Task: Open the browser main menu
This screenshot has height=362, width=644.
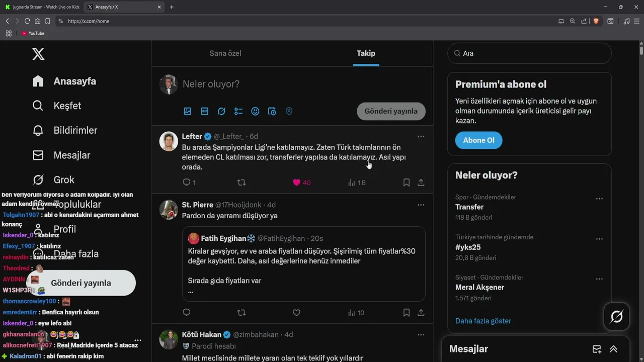Action: tap(637, 21)
